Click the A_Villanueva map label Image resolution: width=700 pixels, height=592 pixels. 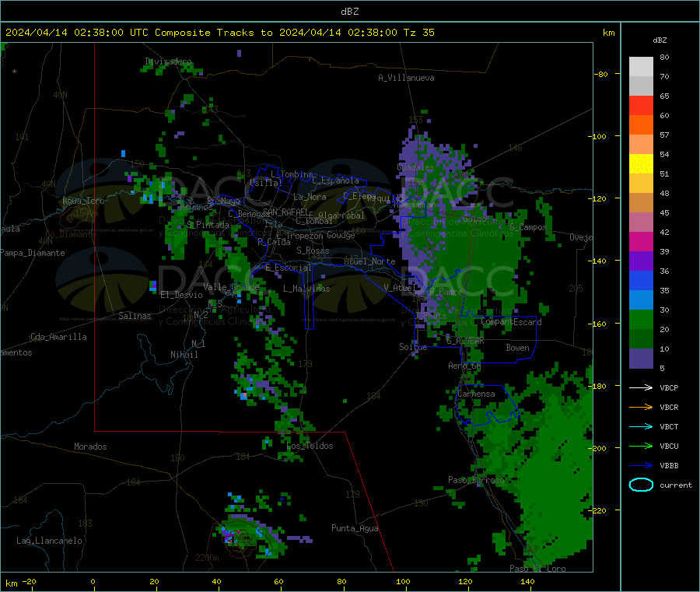point(406,78)
